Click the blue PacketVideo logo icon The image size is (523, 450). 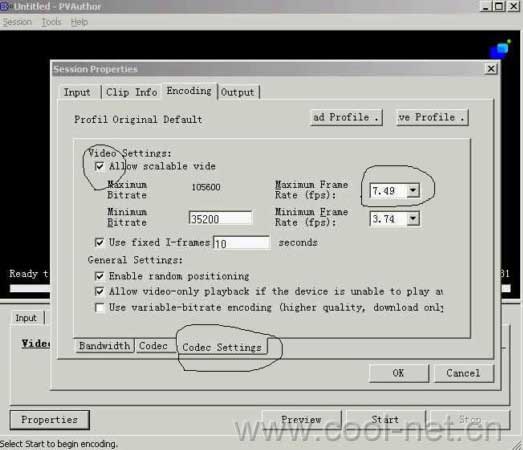coord(500,49)
